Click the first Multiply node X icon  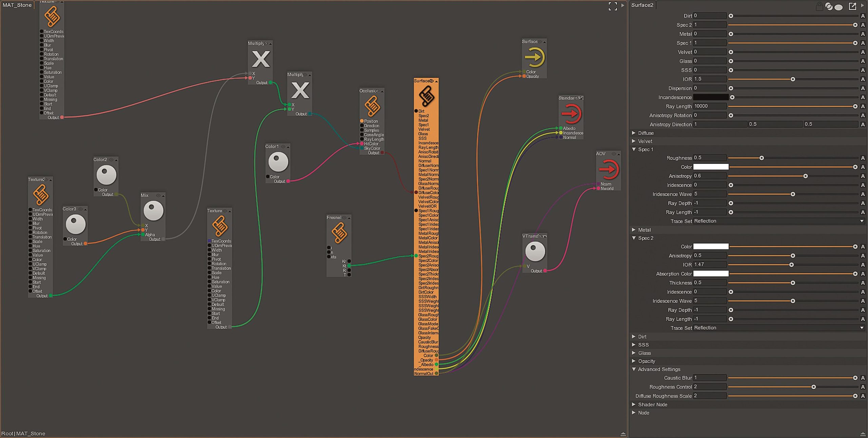[260, 59]
